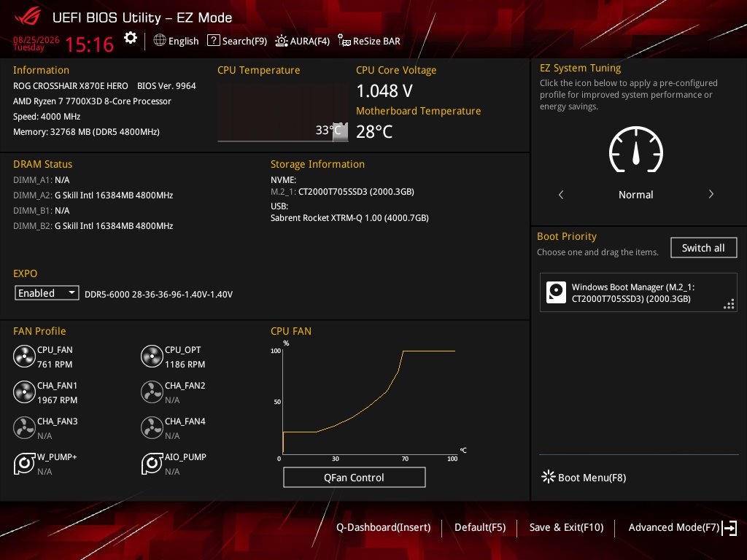The height and width of the screenshot is (560, 747).
Task: Click the AMD Ryzen 7 7700X3D processor text
Action: (x=92, y=101)
